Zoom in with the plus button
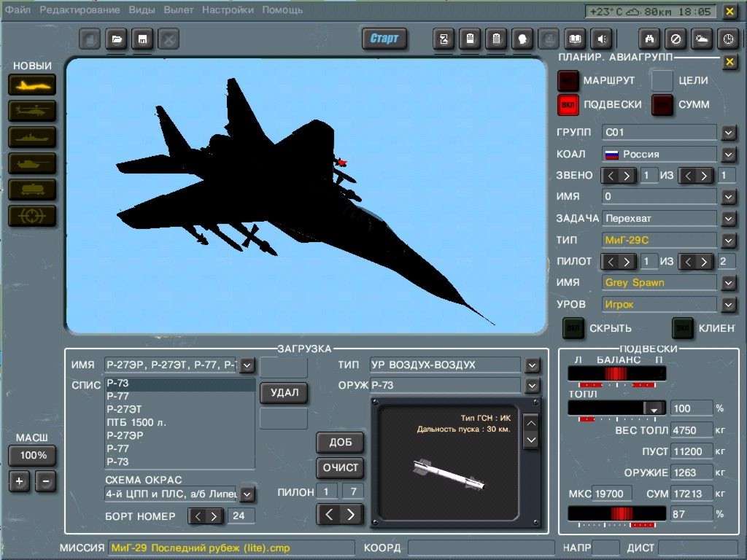The height and width of the screenshot is (560, 747). [x=19, y=481]
